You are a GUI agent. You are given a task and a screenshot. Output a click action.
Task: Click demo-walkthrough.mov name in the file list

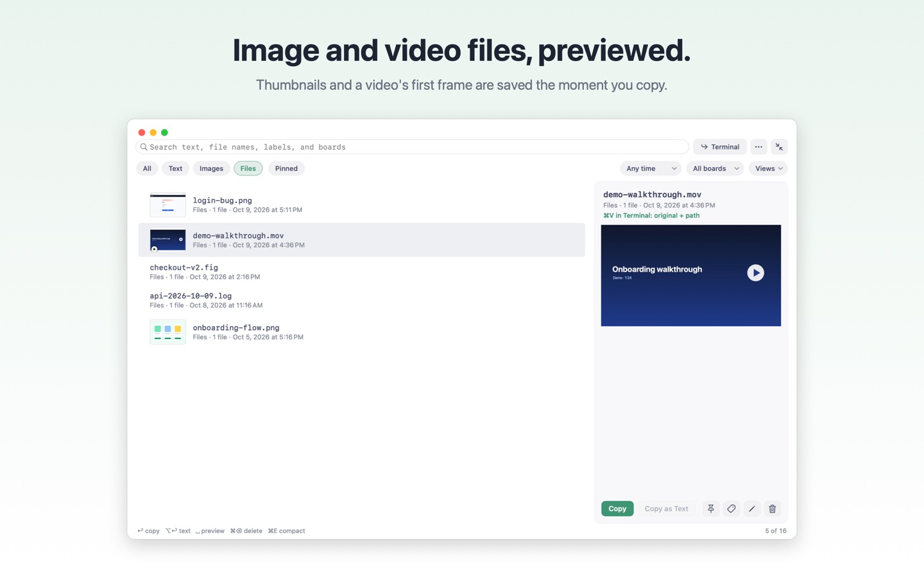click(x=238, y=236)
